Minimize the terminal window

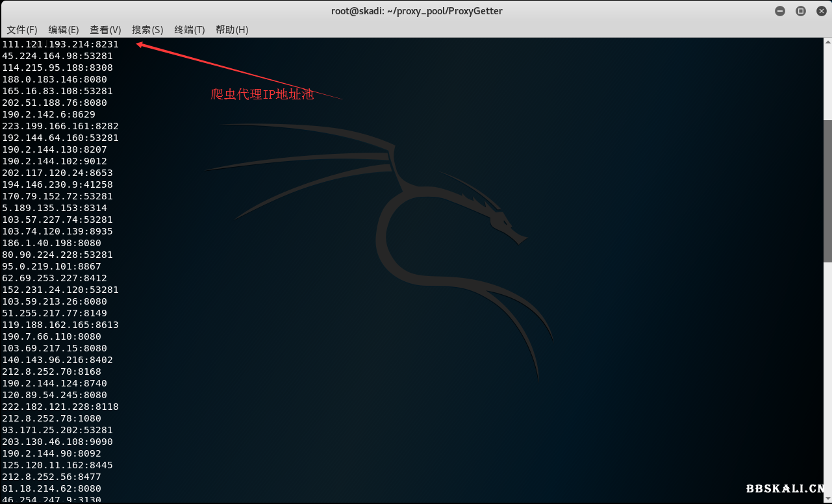[x=780, y=11]
